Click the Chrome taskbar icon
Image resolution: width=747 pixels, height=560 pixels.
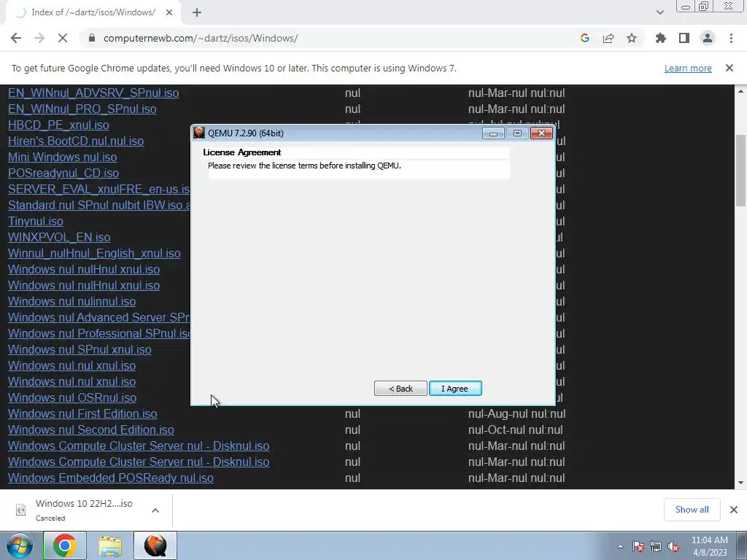point(65,545)
